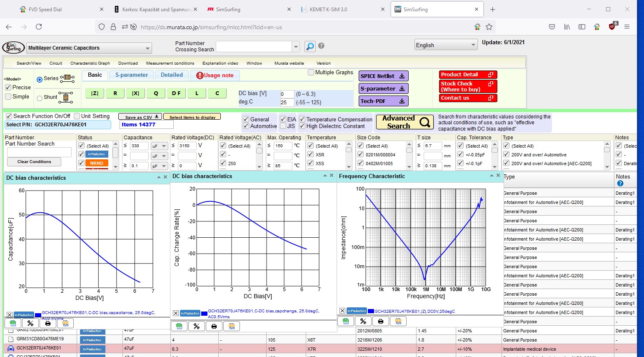Print the capacitance DC bias graph
Viewport: 644px width, 357px height.
click(x=47, y=323)
